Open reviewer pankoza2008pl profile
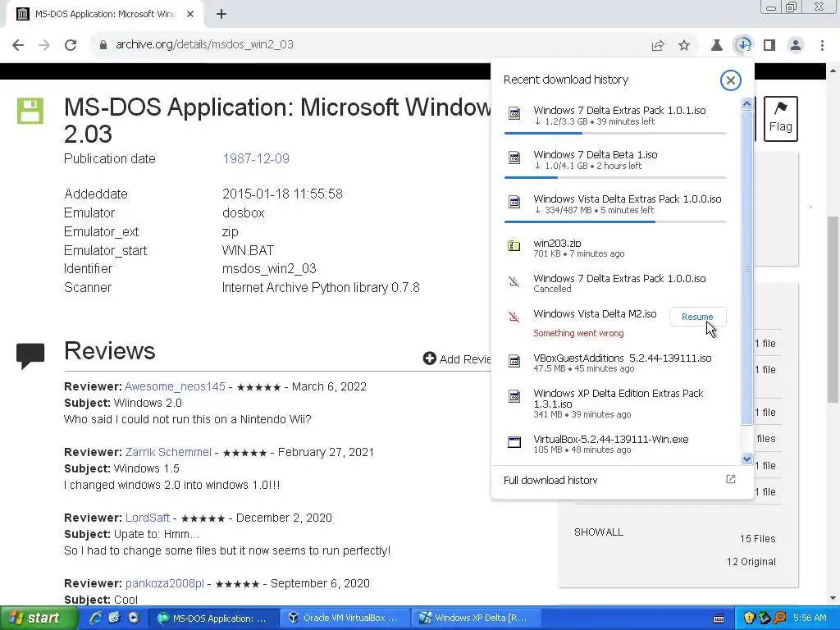This screenshot has height=630, width=840. click(x=164, y=583)
